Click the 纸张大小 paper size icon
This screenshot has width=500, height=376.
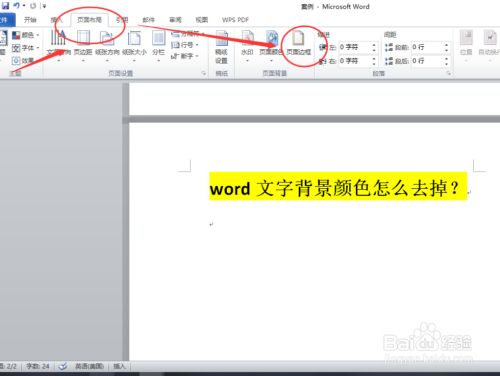coord(134,38)
